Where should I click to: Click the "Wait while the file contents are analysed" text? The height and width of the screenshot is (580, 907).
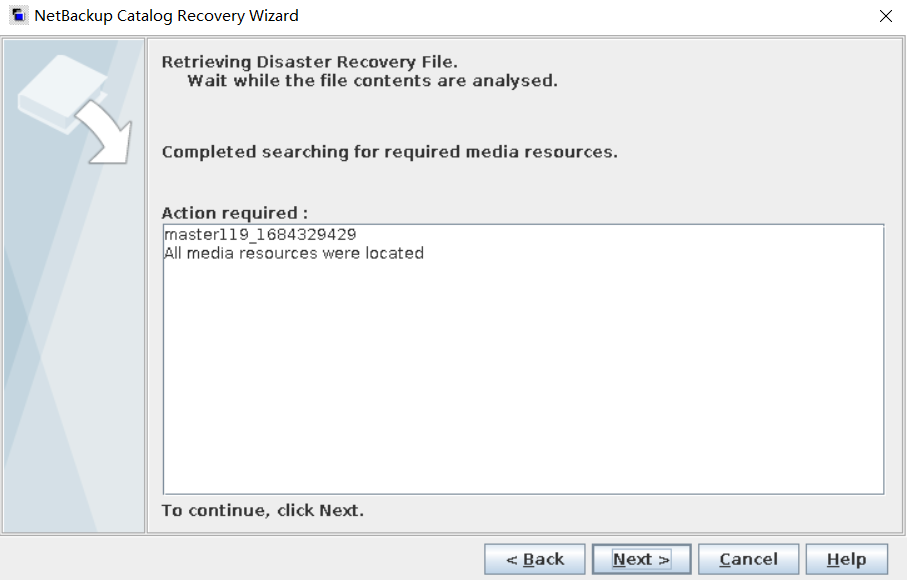tap(372, 80)
